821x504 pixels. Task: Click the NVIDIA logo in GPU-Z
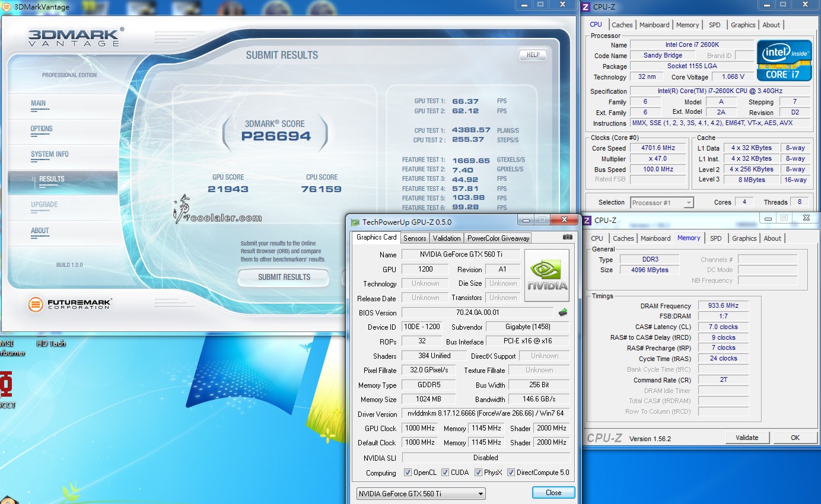click(x=547, y=275)
